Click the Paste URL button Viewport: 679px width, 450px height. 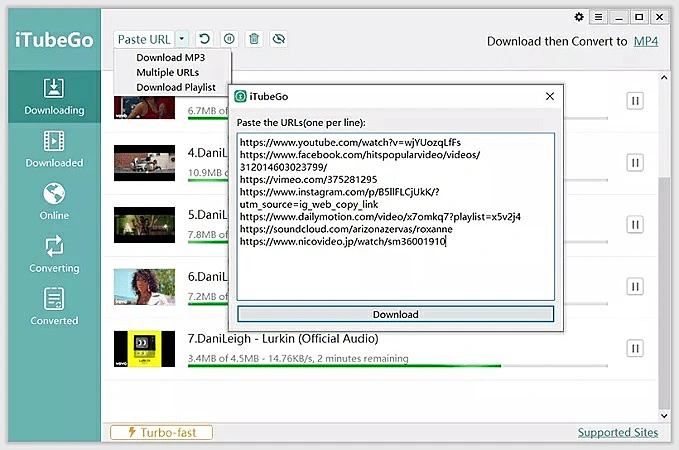[x=144, y=39]
